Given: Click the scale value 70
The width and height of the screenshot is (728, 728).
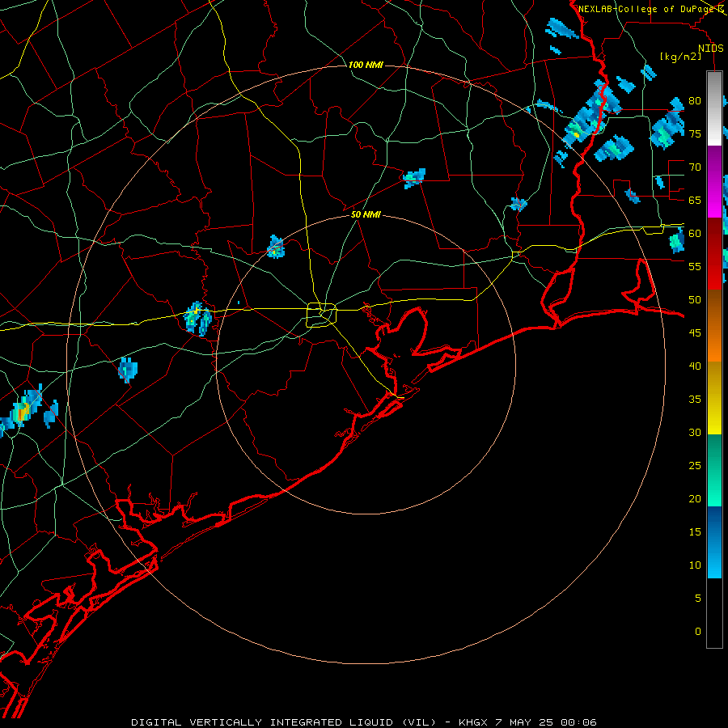Looking at the screenshot, I should pos(695,167).
